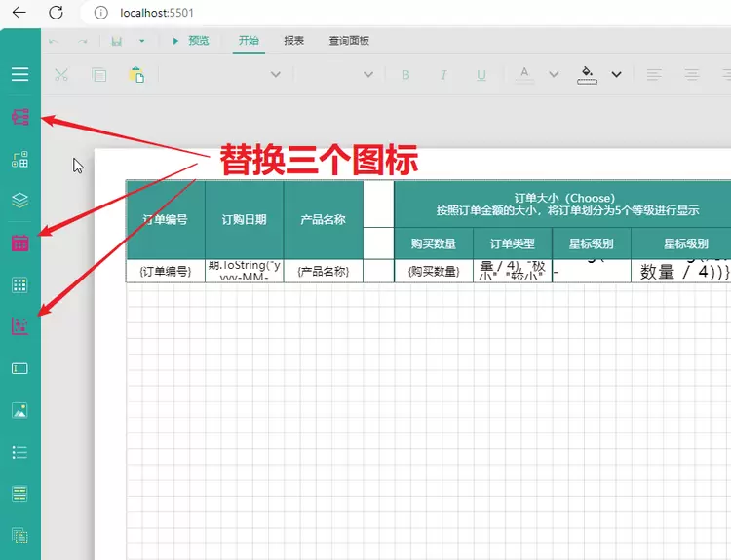Toggle underline formatting

coord(481,75)
